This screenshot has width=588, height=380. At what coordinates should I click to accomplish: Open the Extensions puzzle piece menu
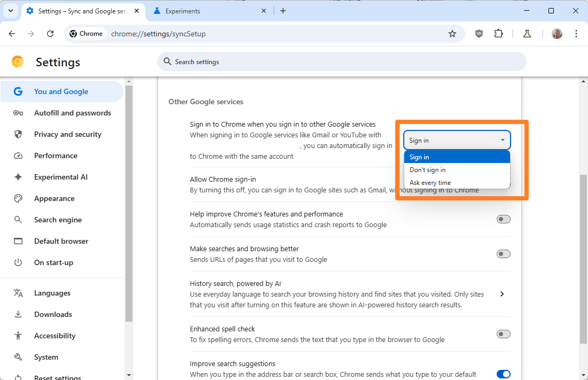498,34
